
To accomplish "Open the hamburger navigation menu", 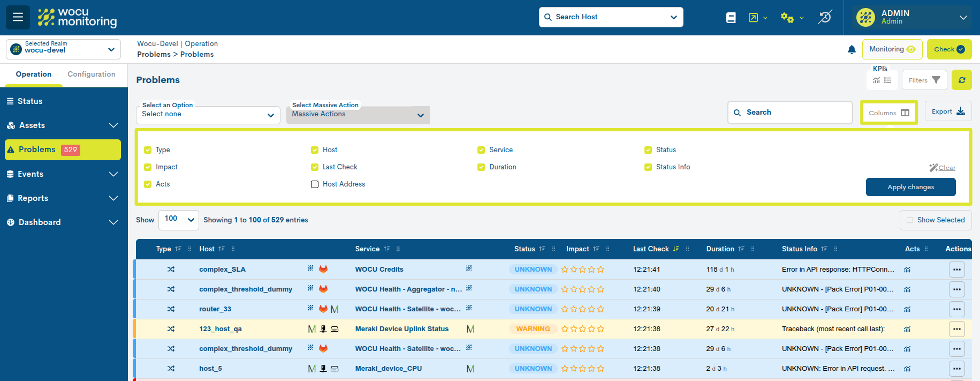I will pos(18,17).
